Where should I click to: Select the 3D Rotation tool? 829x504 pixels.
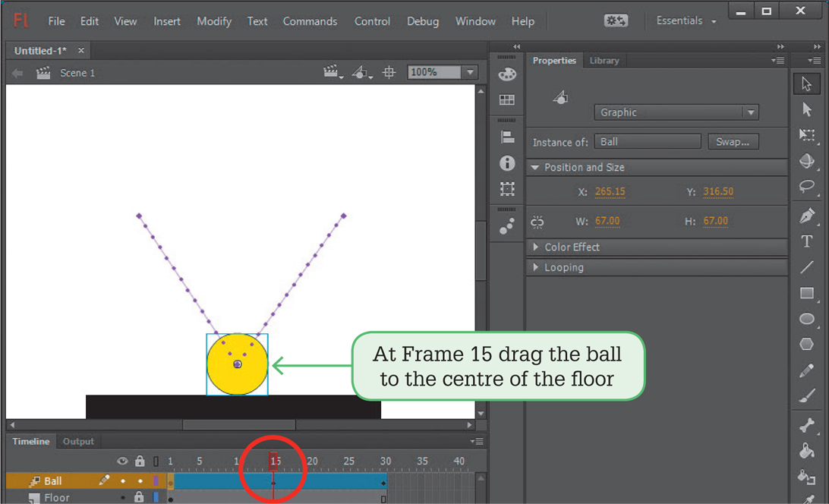pyautogui.click(x=806, y=161)
